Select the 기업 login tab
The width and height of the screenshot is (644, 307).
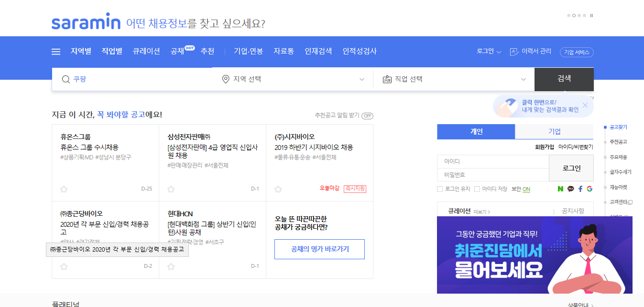click(555, 132)
